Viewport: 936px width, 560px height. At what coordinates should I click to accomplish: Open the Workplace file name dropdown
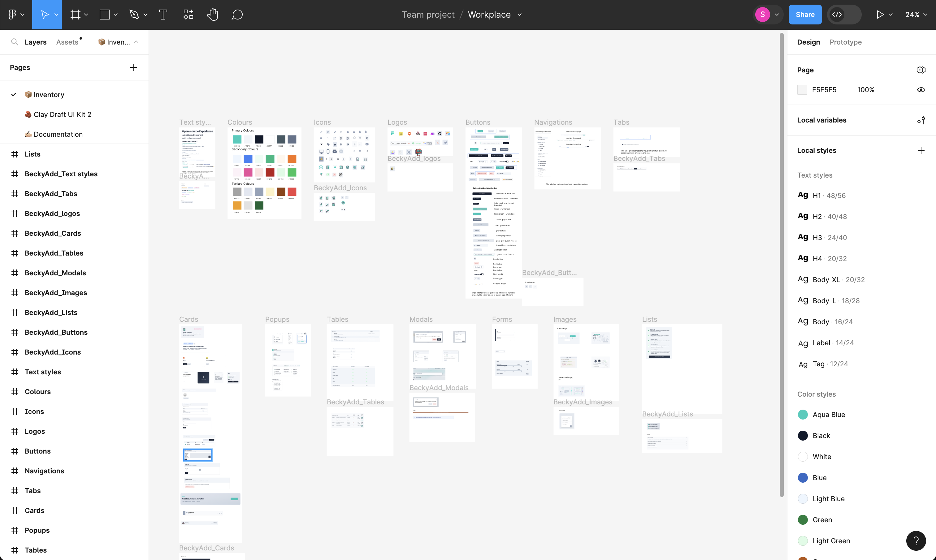[520, 14]
